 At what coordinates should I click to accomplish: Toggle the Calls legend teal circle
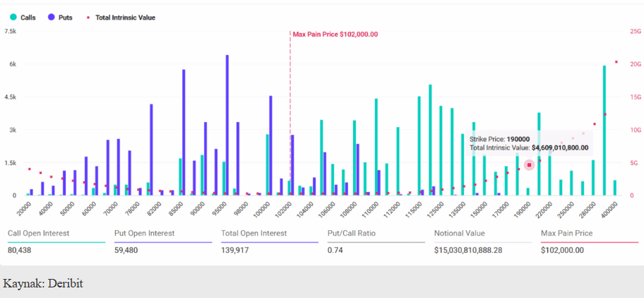tap(13, 18)
